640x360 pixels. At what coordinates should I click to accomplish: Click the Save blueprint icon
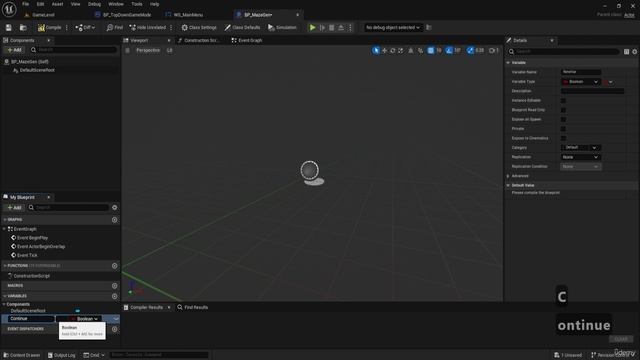9,28
